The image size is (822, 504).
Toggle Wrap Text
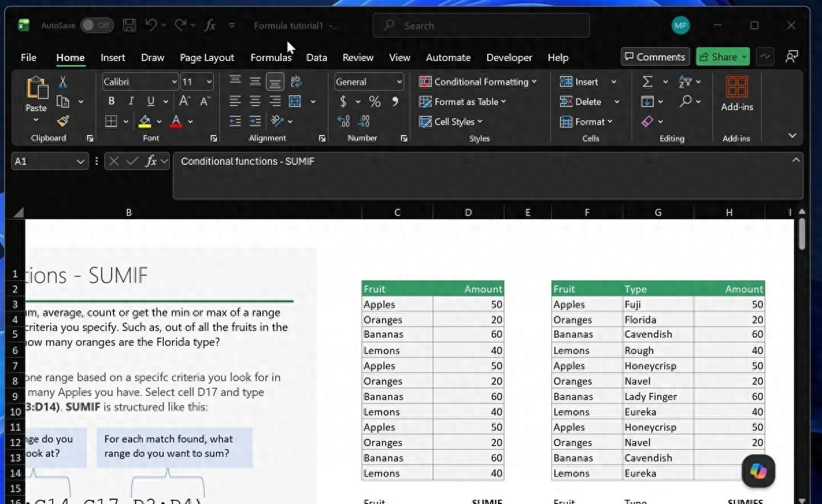point(296,81)
